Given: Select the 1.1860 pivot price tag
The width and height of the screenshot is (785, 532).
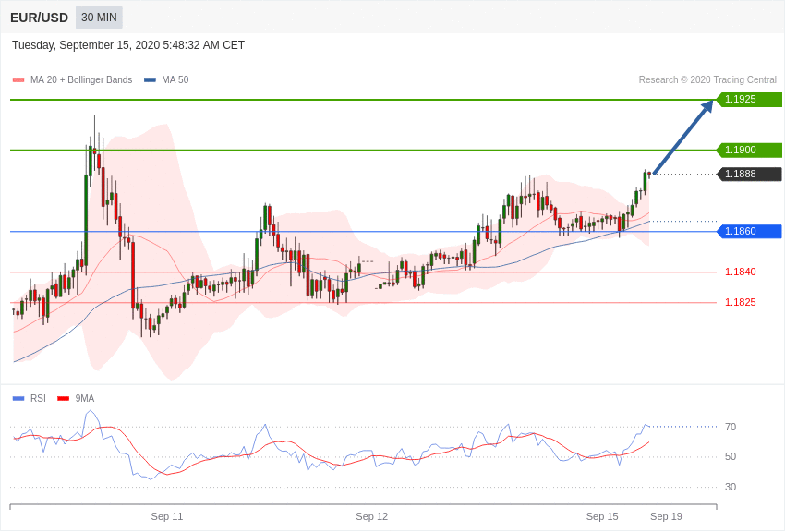Looking at the screenshot, I should pyautogui.click(x=750, y=231).
